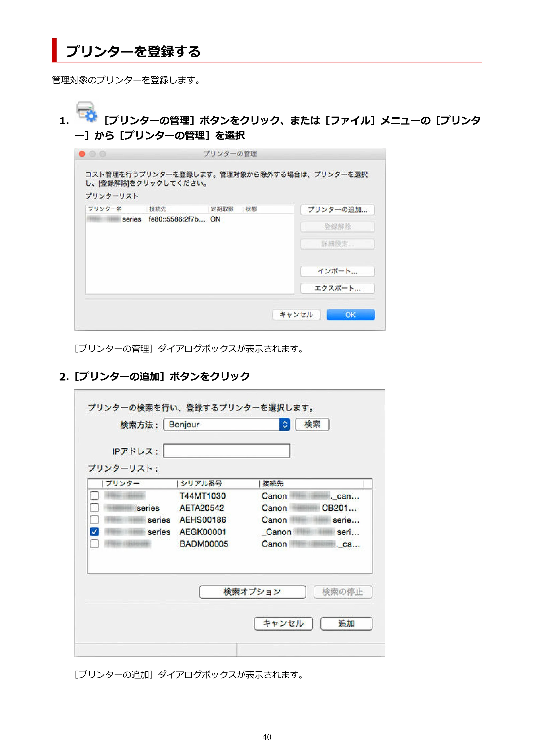The width and height of the screenshot is (534, 756).
Task: Click the エクスポート... button
Action: coord(337,288)
